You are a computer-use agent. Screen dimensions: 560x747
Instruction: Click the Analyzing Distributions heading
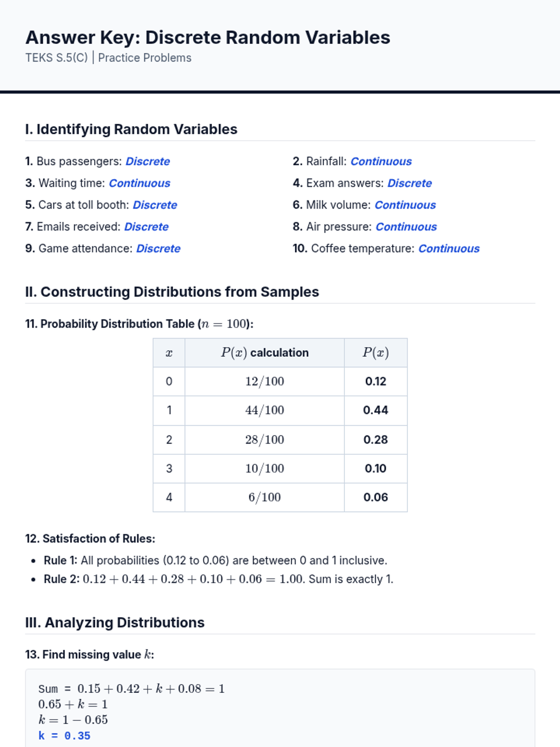(x=115, y=622)
